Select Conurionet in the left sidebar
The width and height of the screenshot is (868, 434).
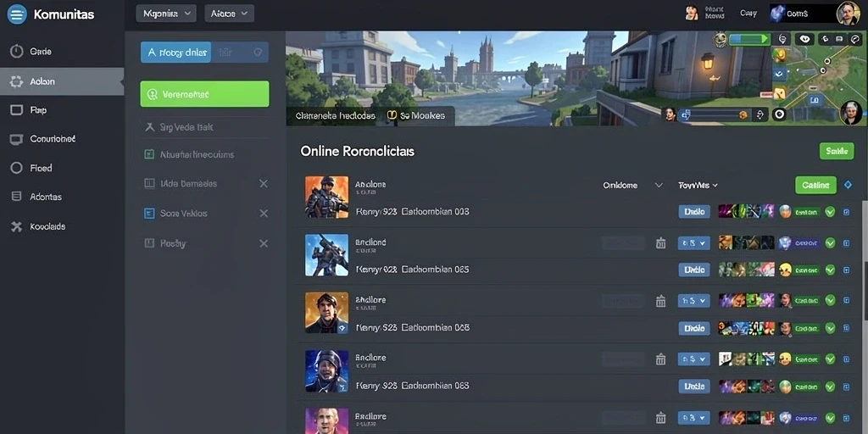52,139
